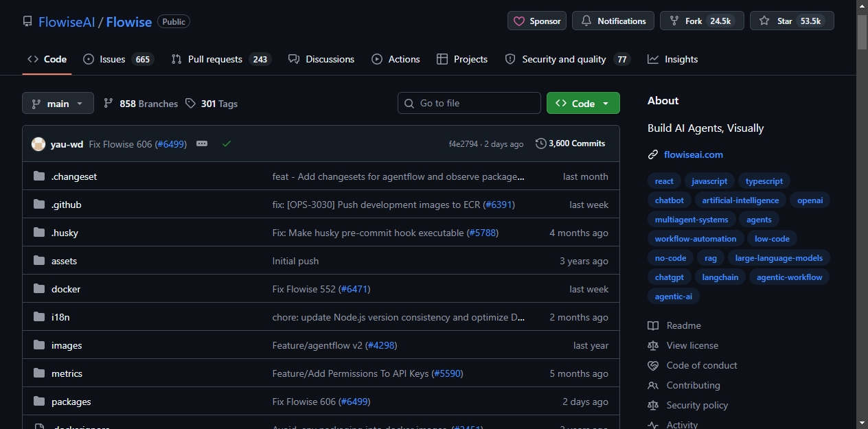The height and width of the screenshot is (429, 868).
Task: Open the main branch dropdown
Action: 58,104
